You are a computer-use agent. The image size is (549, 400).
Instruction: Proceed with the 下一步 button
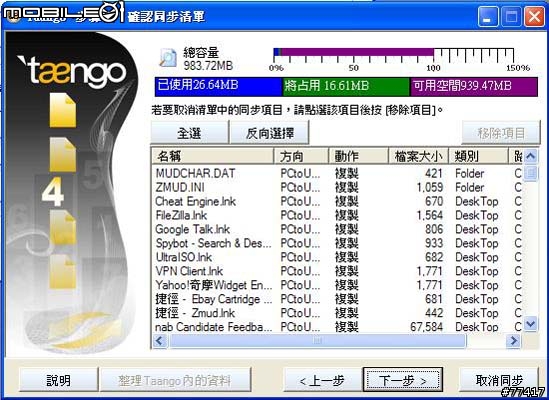tap(403, 380)
